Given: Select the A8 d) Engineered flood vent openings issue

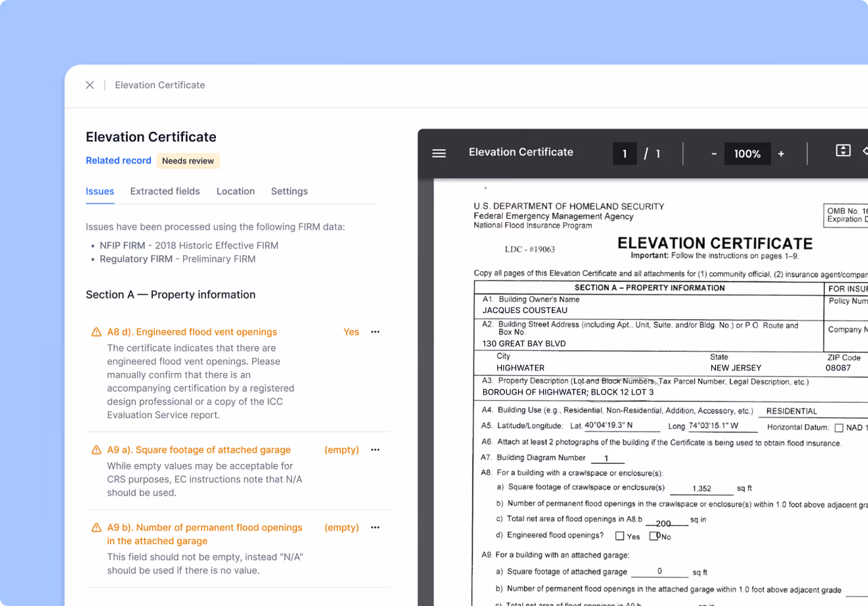Looking at the screenshot, I should [192, 332].
